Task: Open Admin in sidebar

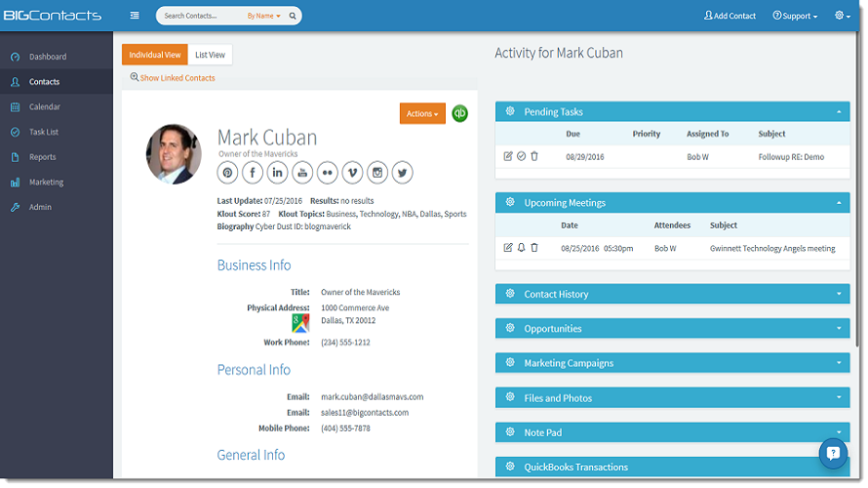Action: (57, 207)
